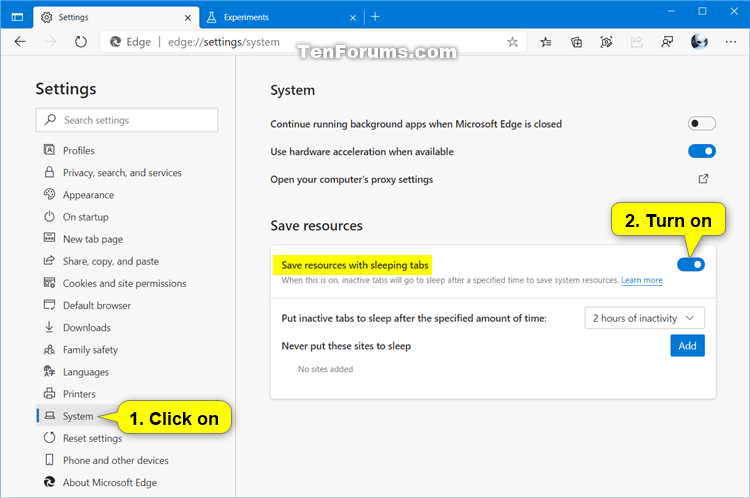Click the Family safety icon
This screenshot has width=750, height=498.
(x=49, y=349)
